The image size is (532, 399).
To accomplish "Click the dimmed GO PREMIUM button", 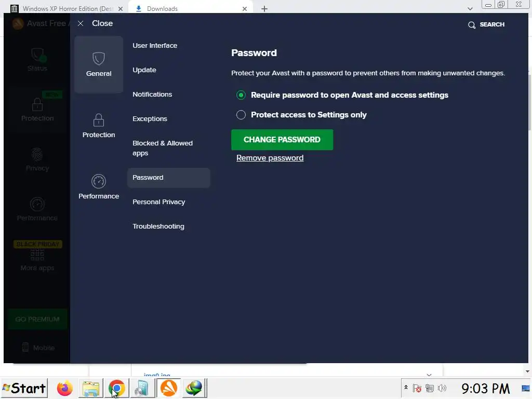I will [x=37, y=320].
